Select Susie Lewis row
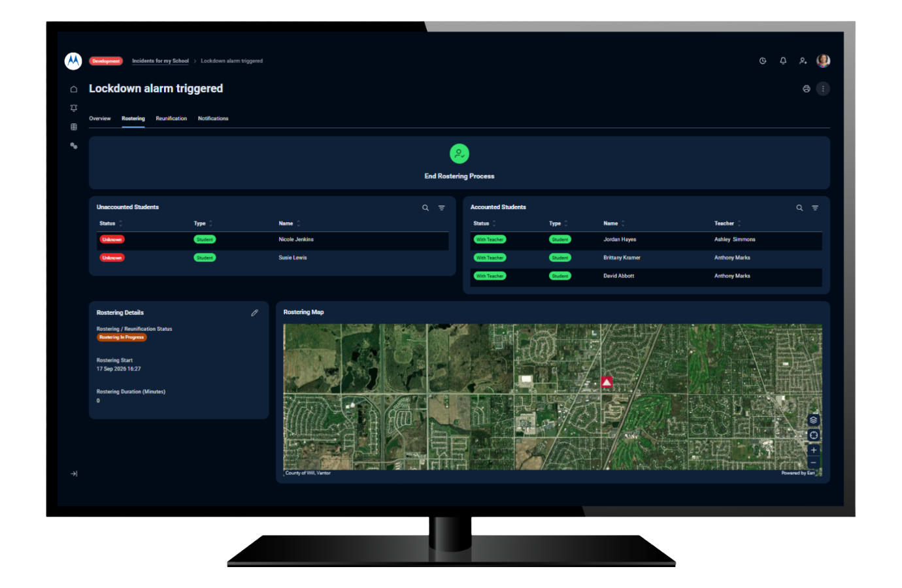The height and width of the screenshot is (588, 902). [x=273, y=258]
